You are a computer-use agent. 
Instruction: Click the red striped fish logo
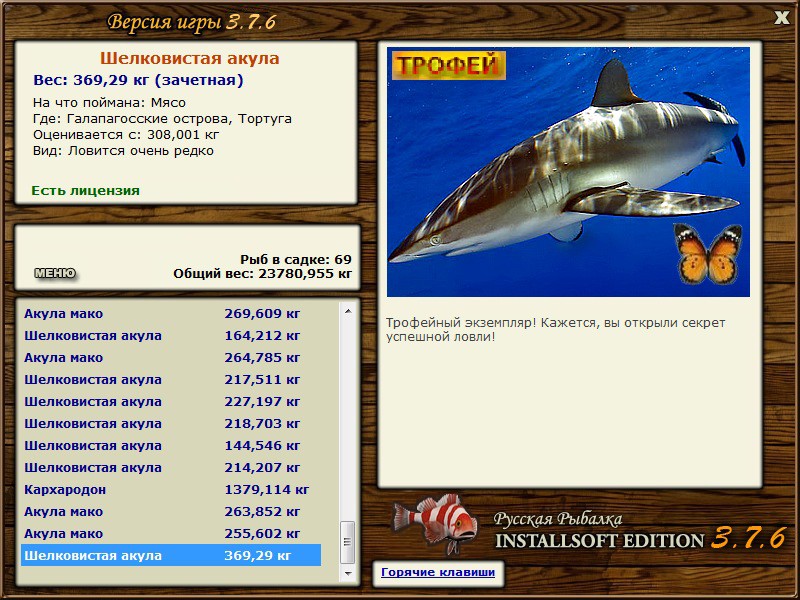tap(435, 524)
